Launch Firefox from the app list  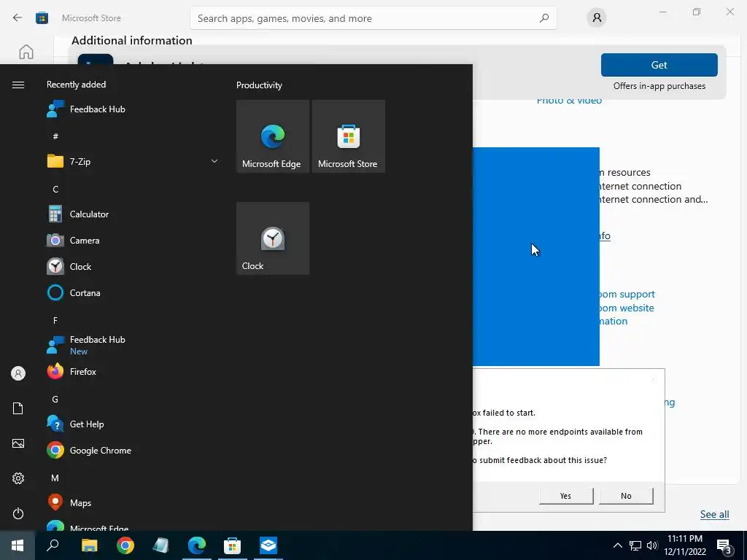pos(133,371)
